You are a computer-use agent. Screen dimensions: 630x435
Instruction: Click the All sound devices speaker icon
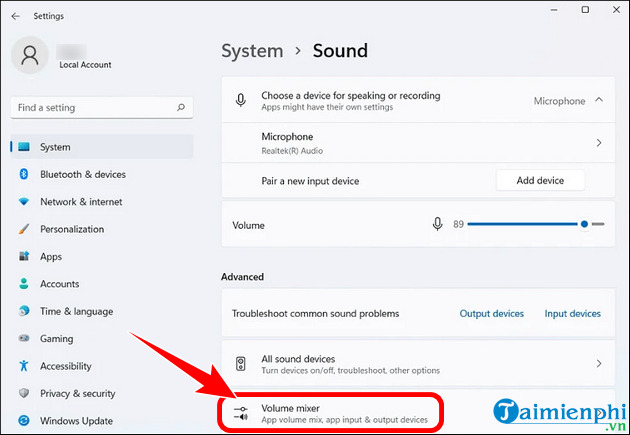tap(241, 364)
